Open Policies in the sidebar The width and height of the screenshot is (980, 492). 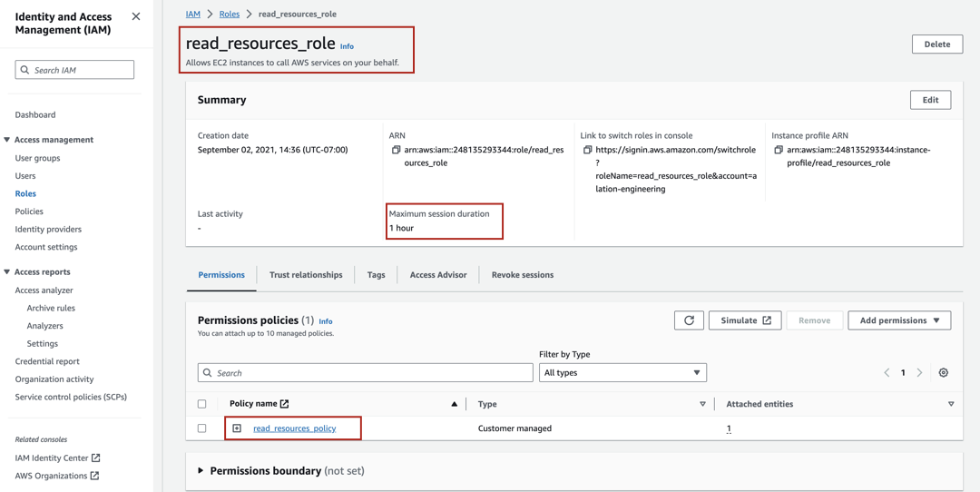29,212
